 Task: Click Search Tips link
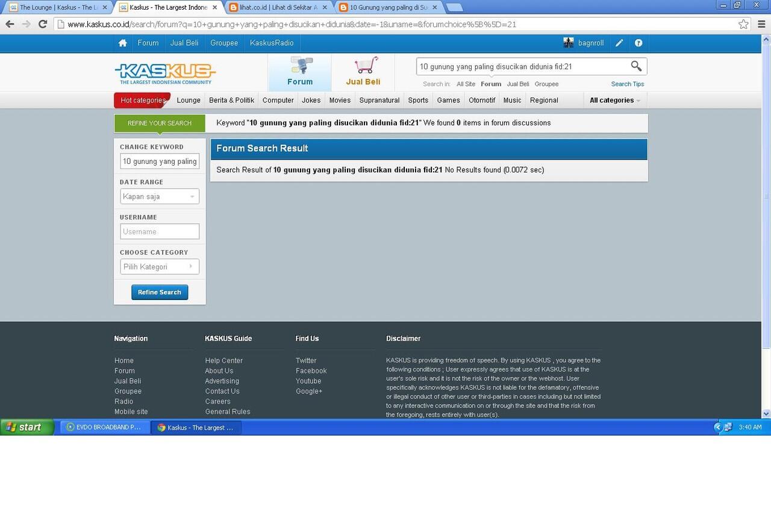pyautogui.click(x=628, y=84)
